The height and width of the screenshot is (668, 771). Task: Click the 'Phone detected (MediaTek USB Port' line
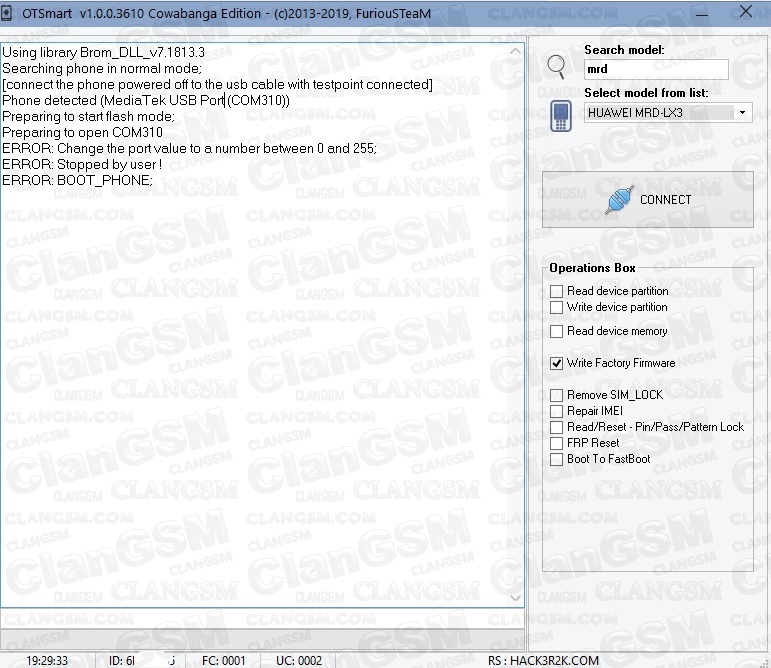click(x=146, y=100)
